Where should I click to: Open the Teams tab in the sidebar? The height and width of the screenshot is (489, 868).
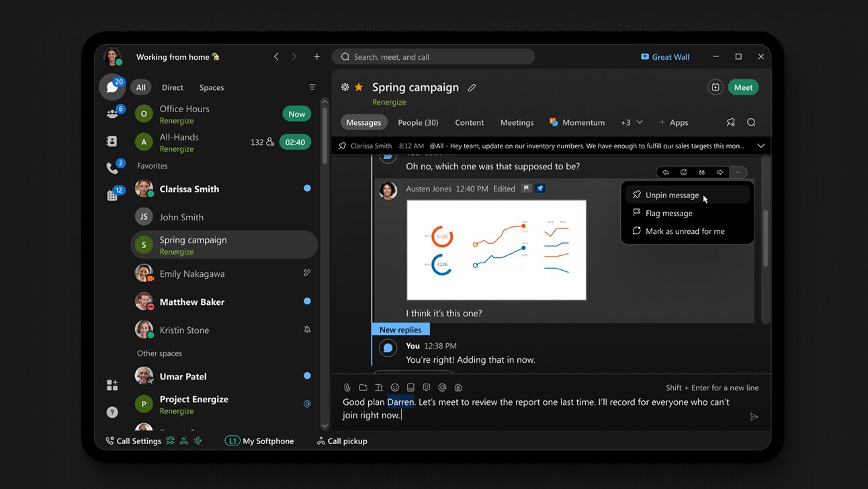pos(112,114)
